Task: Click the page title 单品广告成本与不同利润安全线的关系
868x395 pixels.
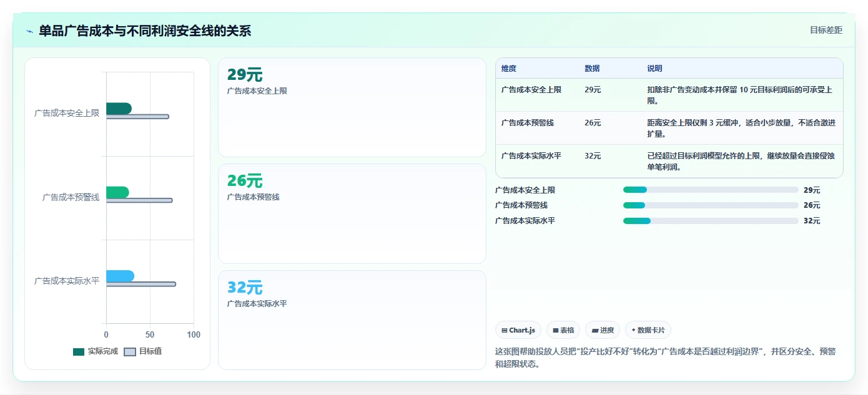Action: pos(145,31)
